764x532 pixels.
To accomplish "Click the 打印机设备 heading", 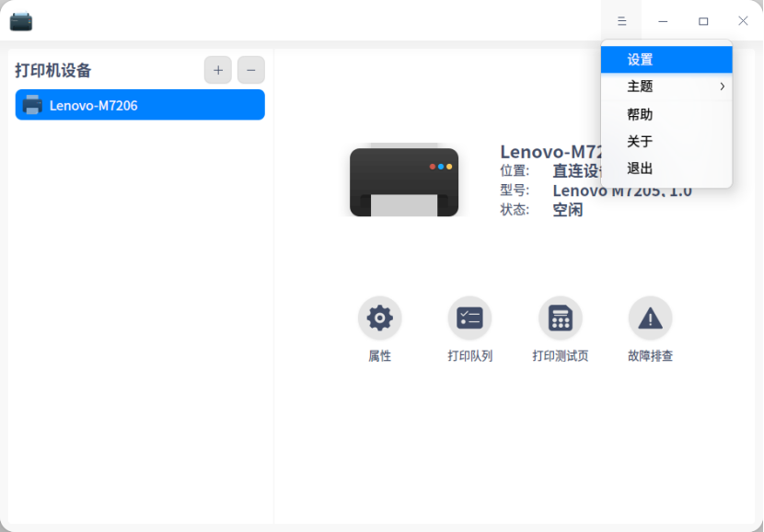I will (53, 70).
